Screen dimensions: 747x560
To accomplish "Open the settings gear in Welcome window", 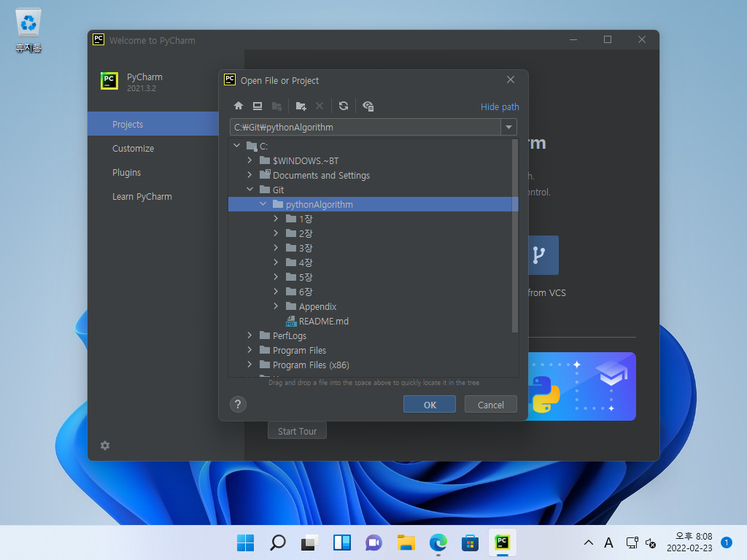I will (x=105, y=446).
